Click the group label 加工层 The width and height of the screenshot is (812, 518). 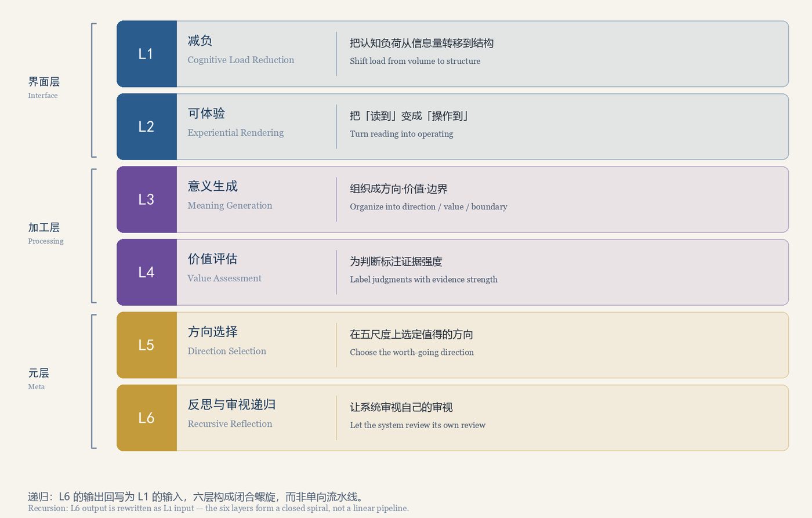coord(44,227)
